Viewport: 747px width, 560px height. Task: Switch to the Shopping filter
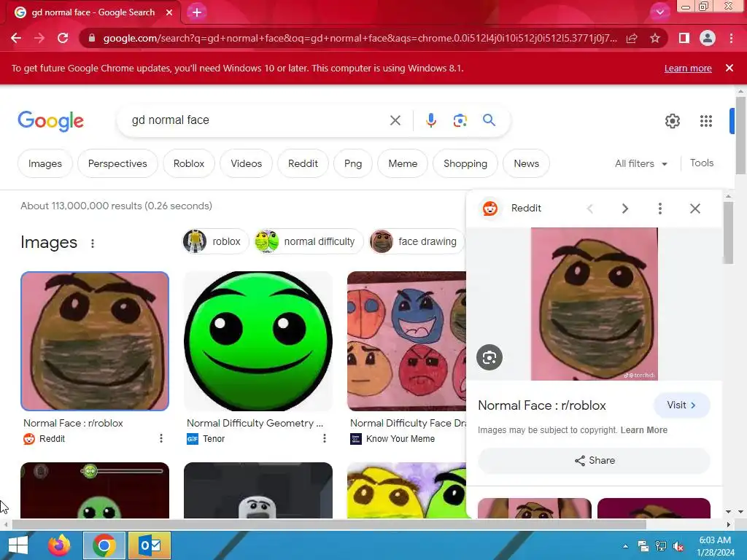(x=465, y=163)
